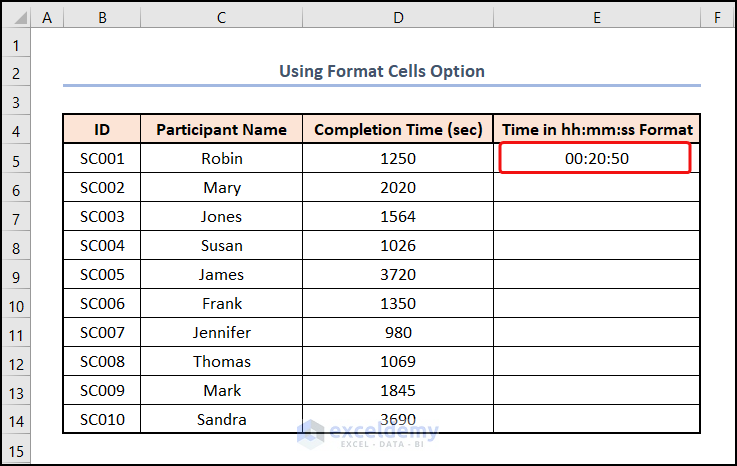The height and width of the screenshot is (466, 737).
Task: Select the 'Completion Time (sec)' header cell
Action: pos(398,130)
